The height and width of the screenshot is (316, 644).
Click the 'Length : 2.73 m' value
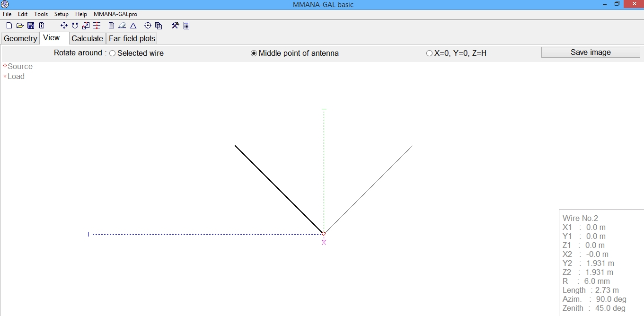pyautogui.click(x=591, y=290)
